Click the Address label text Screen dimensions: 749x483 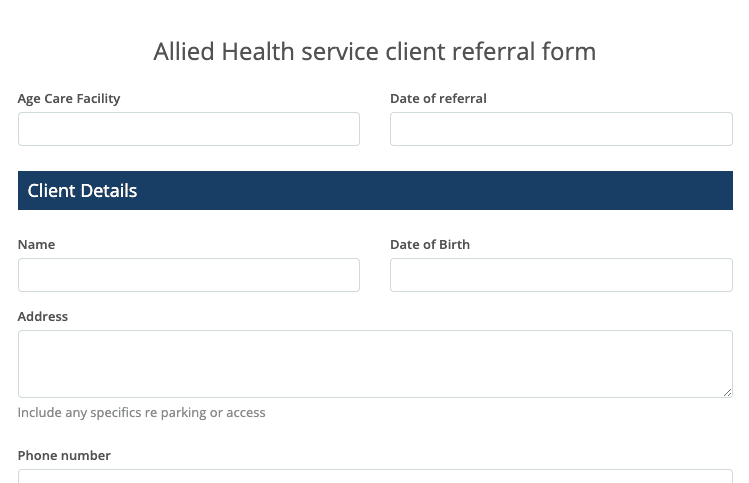(x=43, y=316)
